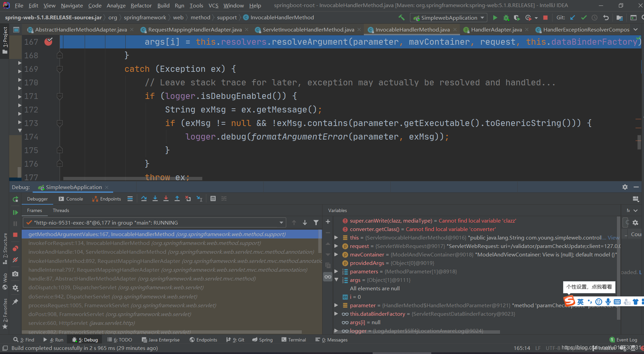Click the previous frame up arrow
This screenshot has height=354, width=644.
[x=294, y=223]
